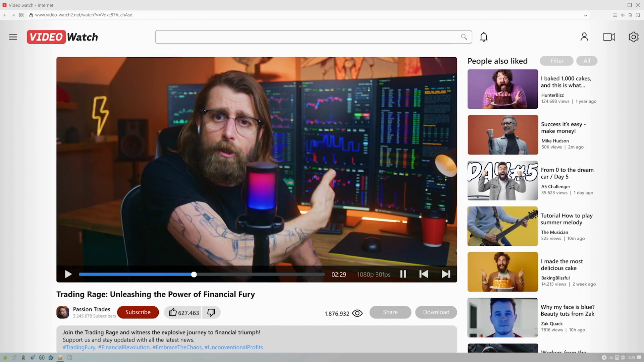Click the video progress bar handle
Image resolution: width=644 pixels, height=362 pixels.
tap(194, 275)
